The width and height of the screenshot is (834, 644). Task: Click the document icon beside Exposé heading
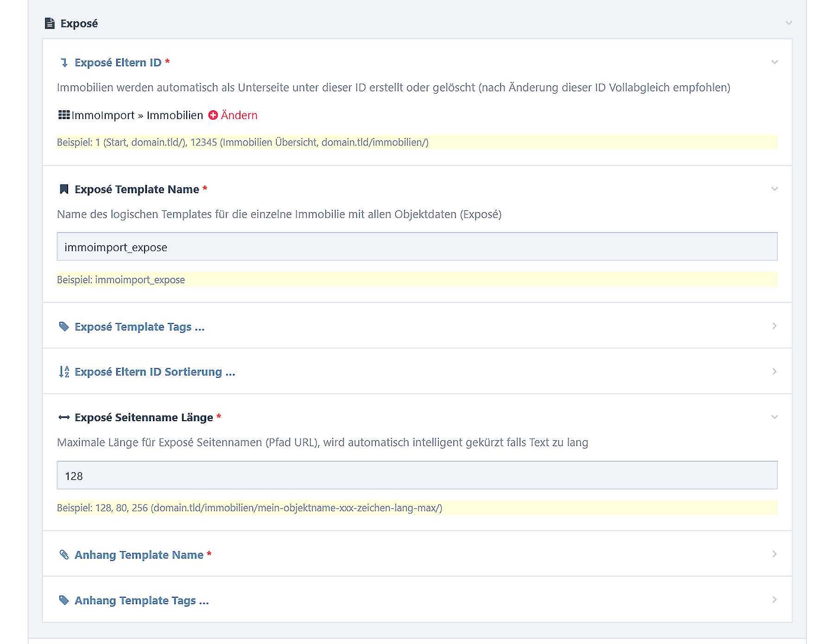click(50, 23)
